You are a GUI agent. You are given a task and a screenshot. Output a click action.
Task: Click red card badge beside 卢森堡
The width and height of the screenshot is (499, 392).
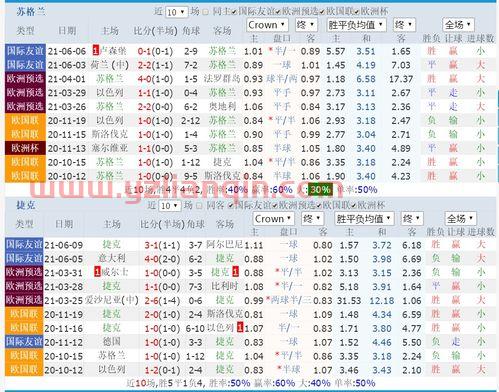click(96, 51)
